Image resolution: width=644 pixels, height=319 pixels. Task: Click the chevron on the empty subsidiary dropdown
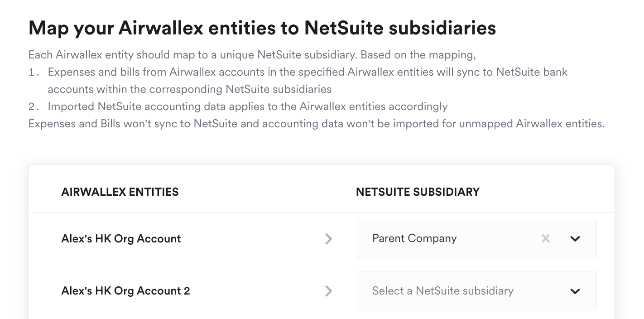575,291
